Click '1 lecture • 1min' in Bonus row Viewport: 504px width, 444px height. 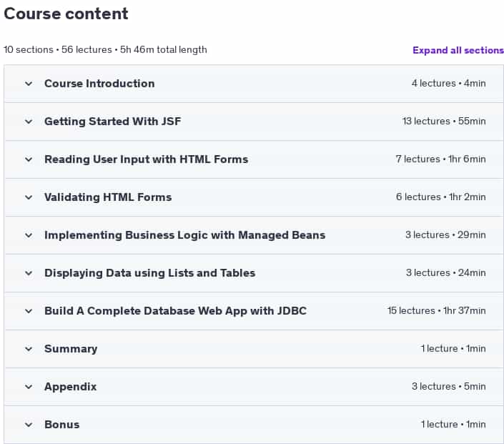[x=453, y=425]
